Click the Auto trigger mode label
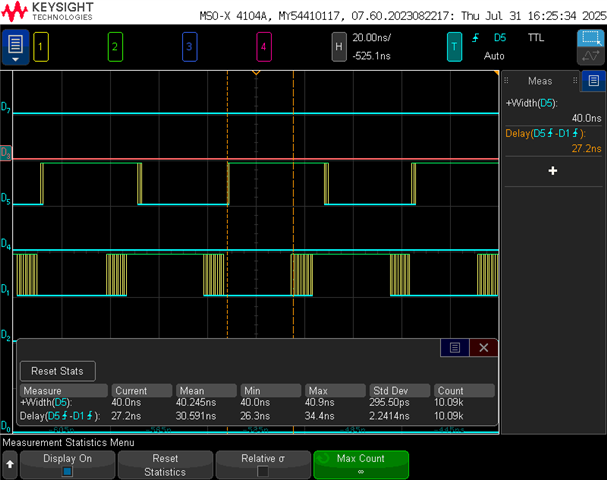Image resolution: width=607 pixels, height=480 pixels. coord(494,56)
